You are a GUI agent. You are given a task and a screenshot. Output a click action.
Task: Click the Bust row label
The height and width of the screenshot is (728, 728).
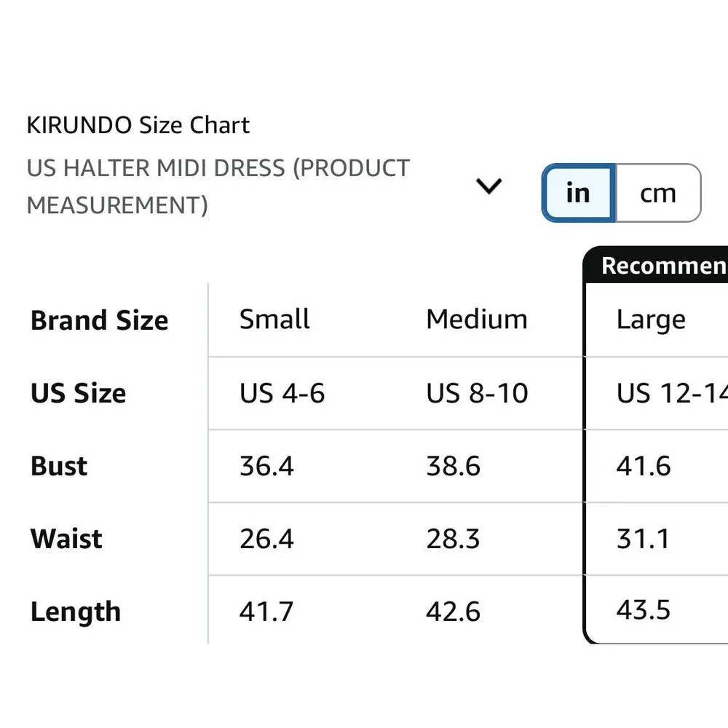coord(59,466)
